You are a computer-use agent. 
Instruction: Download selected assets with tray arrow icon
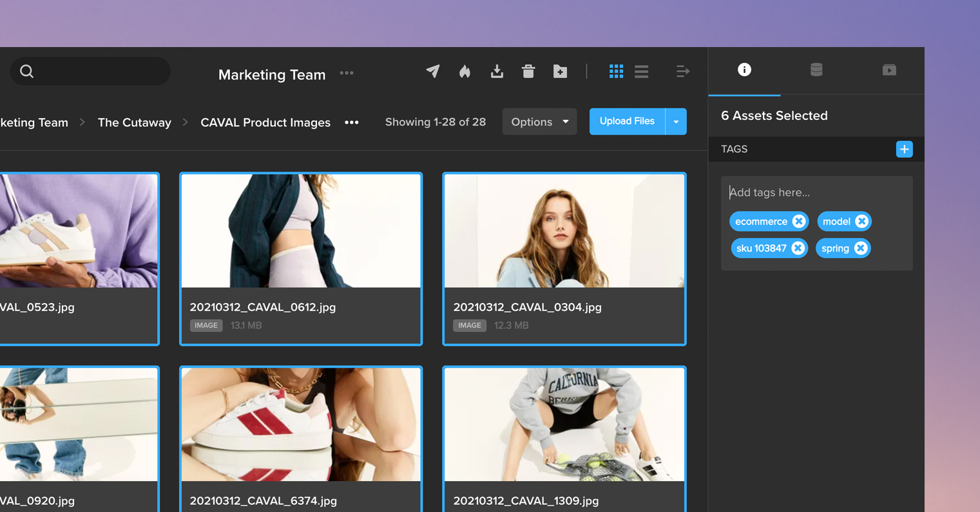497,71
